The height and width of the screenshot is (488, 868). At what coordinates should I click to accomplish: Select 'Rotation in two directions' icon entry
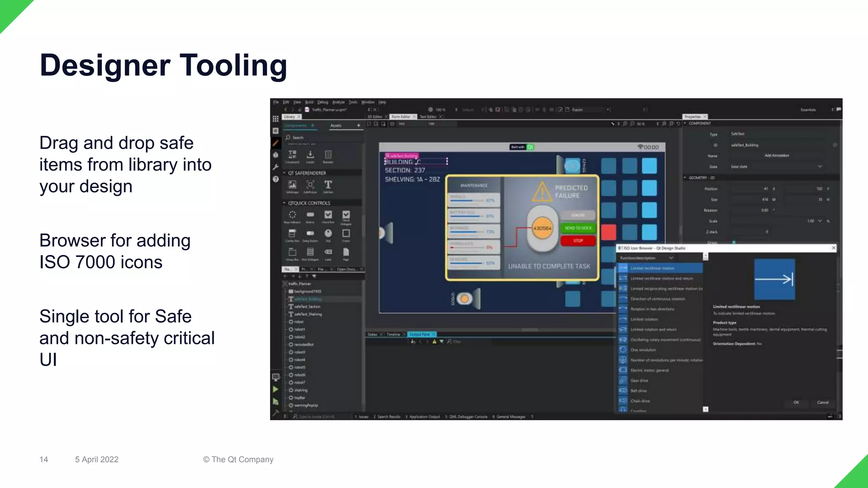[660, 309]
